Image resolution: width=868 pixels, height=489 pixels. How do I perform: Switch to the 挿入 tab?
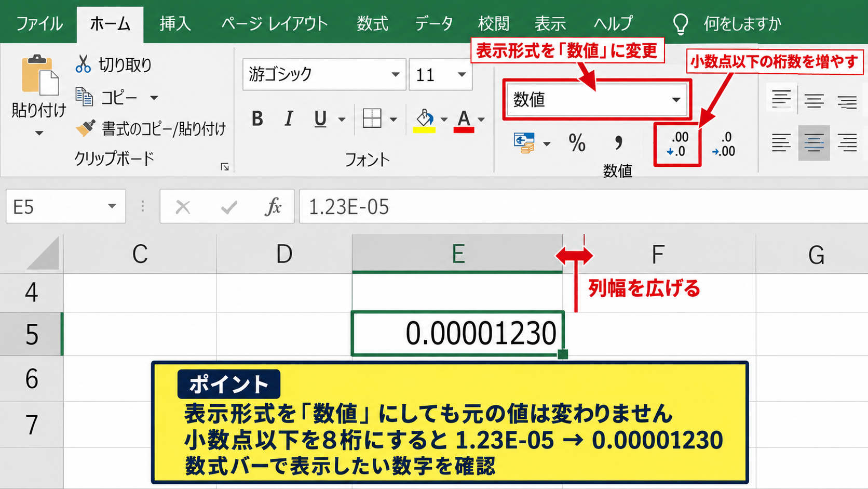coord(175,23)
